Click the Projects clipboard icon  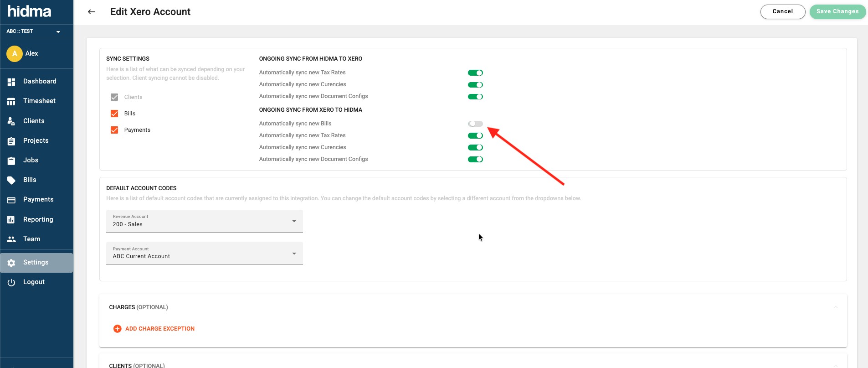(x=11, y=141)
